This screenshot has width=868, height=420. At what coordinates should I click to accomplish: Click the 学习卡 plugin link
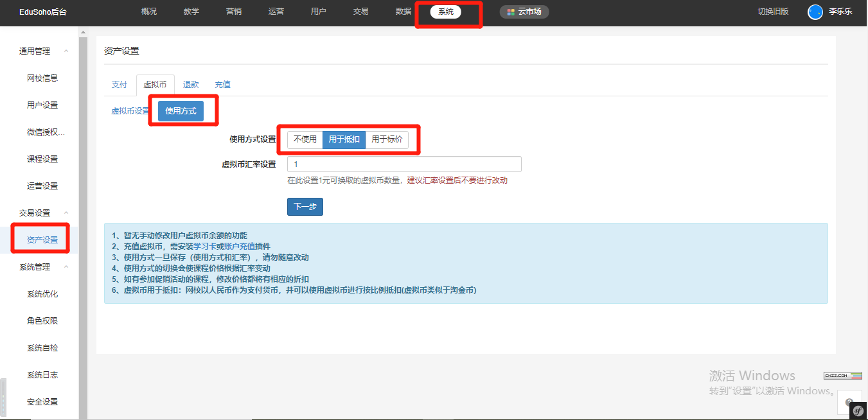(x=204, y=247)
